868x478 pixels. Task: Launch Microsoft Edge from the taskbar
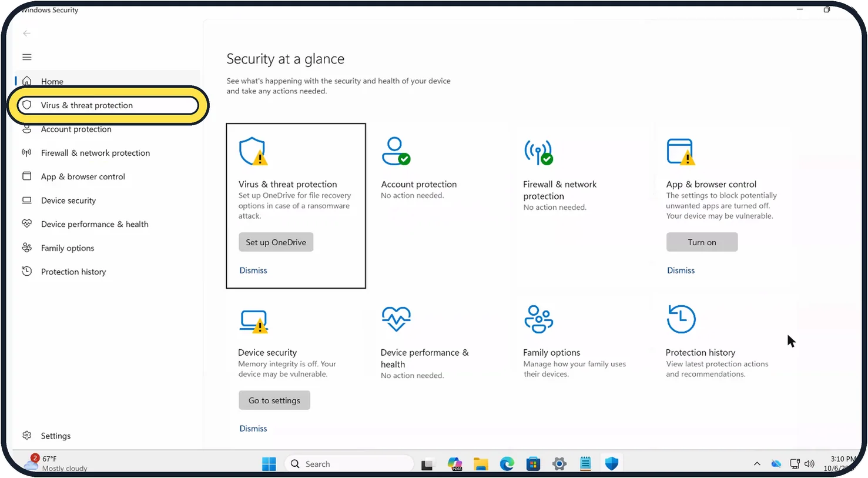click(507, 464)
